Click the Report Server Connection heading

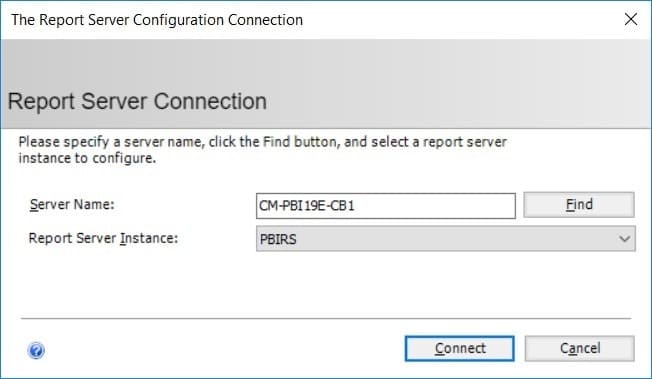(x=137, y=101)
